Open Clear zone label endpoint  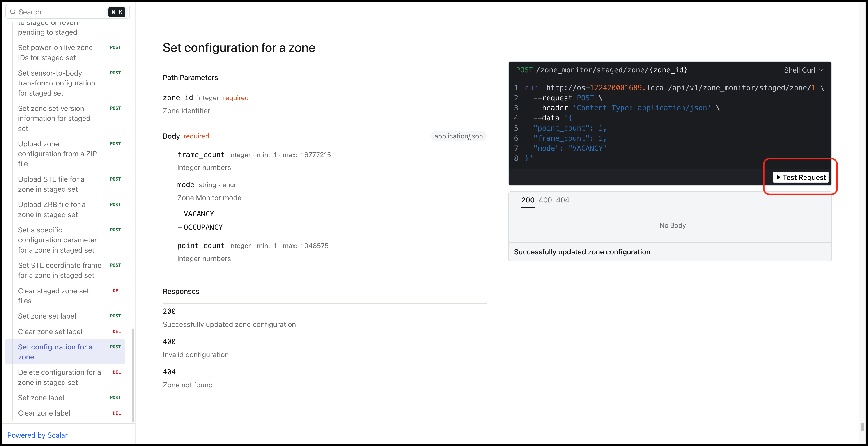[x=65, y=413]
